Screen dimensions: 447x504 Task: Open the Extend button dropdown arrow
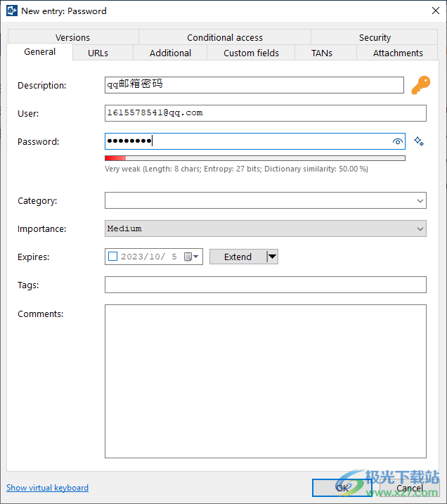coord(272,257)
